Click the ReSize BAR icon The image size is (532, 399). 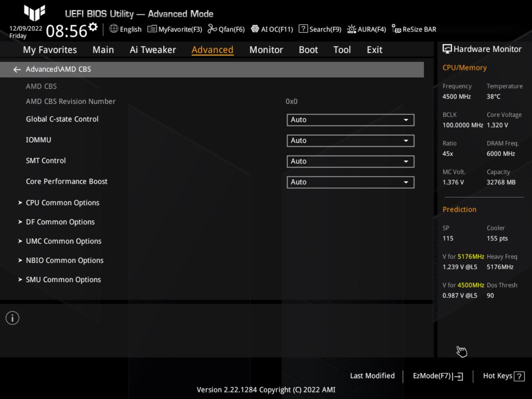(396, 29)
